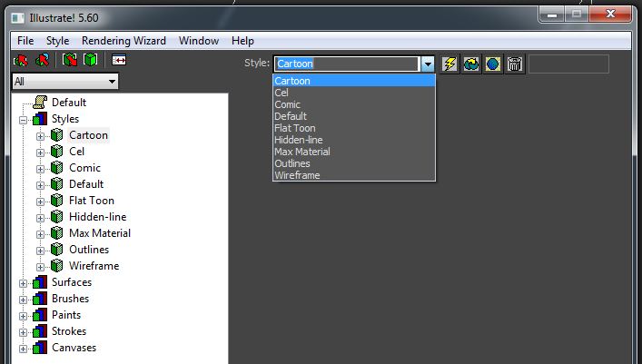Choose Default in the Style dropdown list
Viewport: 642px width, 364px height.
pos(354,116)
